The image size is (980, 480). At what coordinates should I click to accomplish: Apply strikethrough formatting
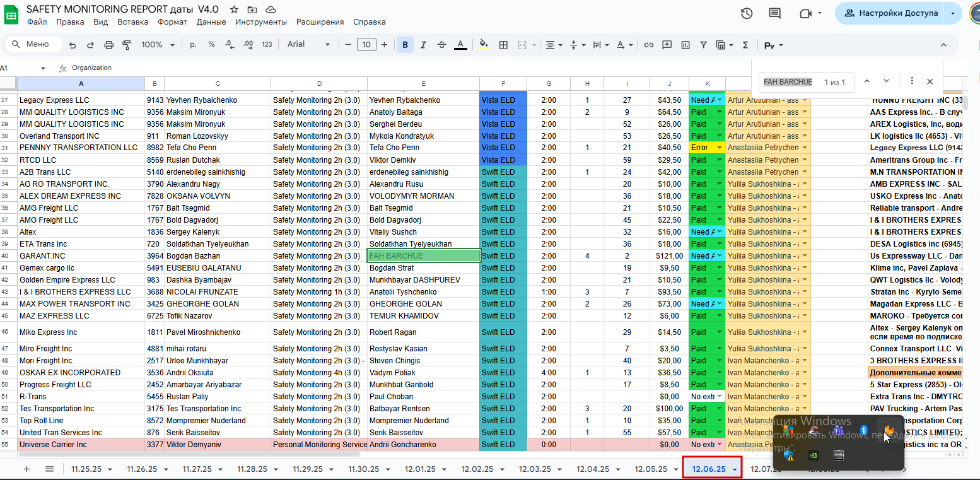[x=441, y=45]
